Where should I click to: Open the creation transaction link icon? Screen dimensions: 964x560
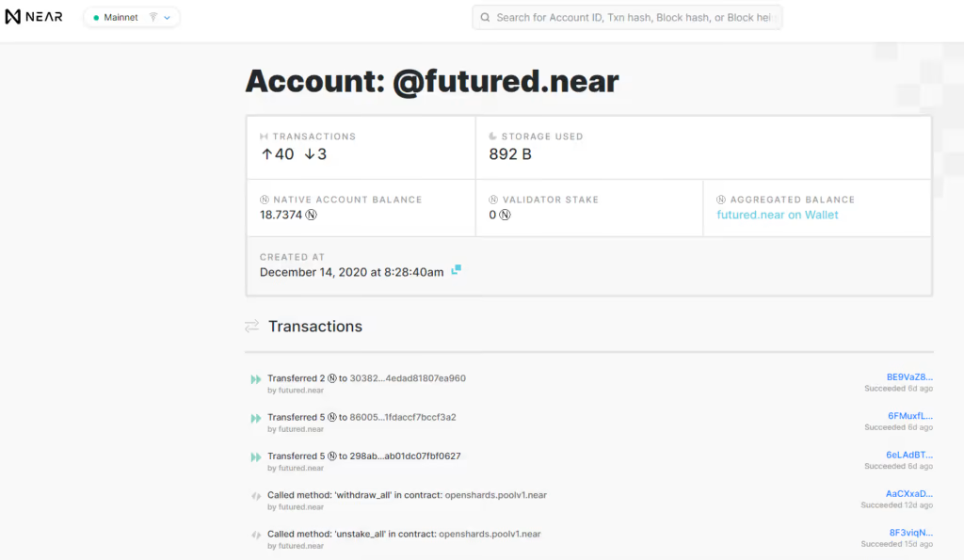[457, 270]
